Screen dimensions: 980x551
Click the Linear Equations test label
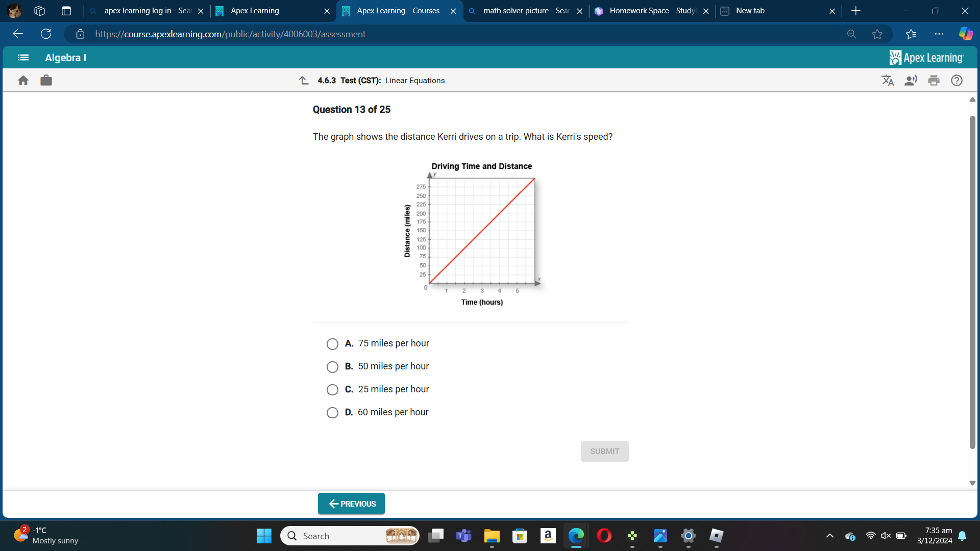point(414,80)
